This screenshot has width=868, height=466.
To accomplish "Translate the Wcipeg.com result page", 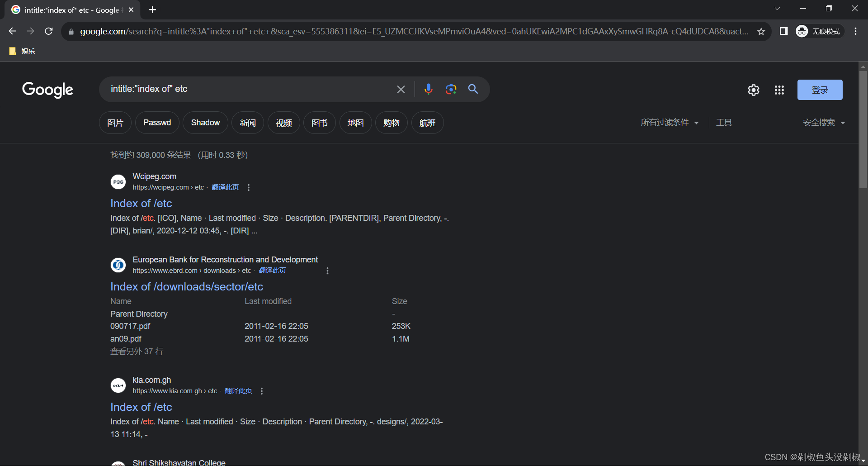I will [225, 187].
